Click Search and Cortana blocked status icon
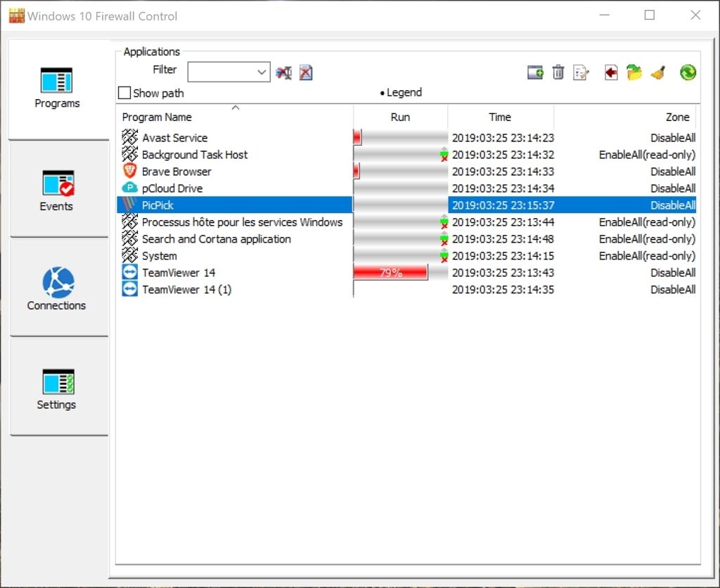 click(x=444, y=239)
